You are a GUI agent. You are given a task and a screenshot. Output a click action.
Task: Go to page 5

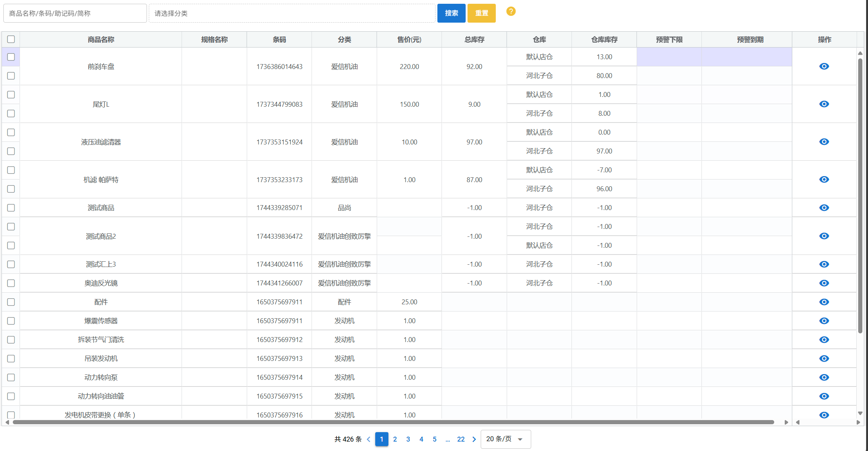(x=434, y=439)
